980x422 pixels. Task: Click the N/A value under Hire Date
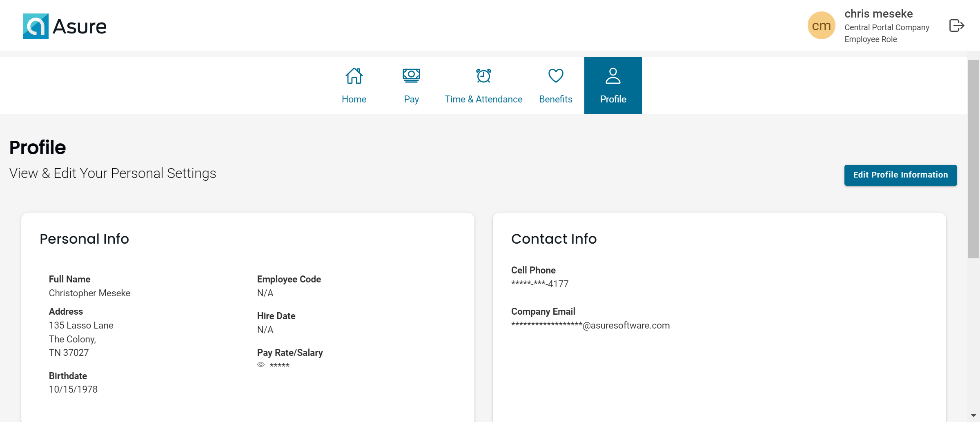coord(265,330)
